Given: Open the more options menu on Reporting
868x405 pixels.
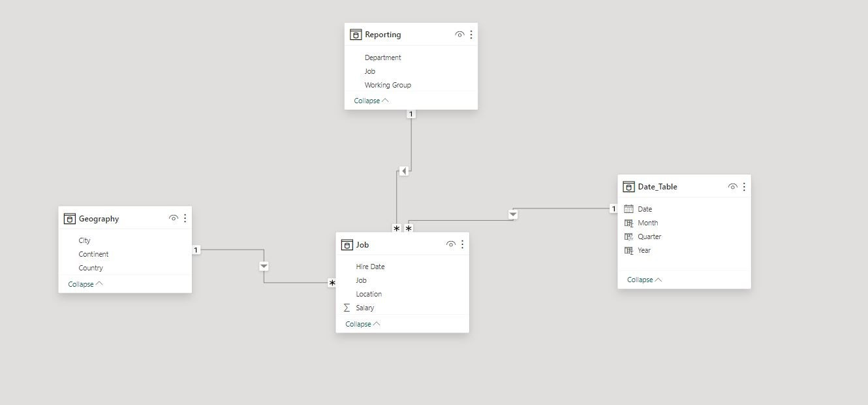Looking at the screenshot, I should tap(471, 34).
